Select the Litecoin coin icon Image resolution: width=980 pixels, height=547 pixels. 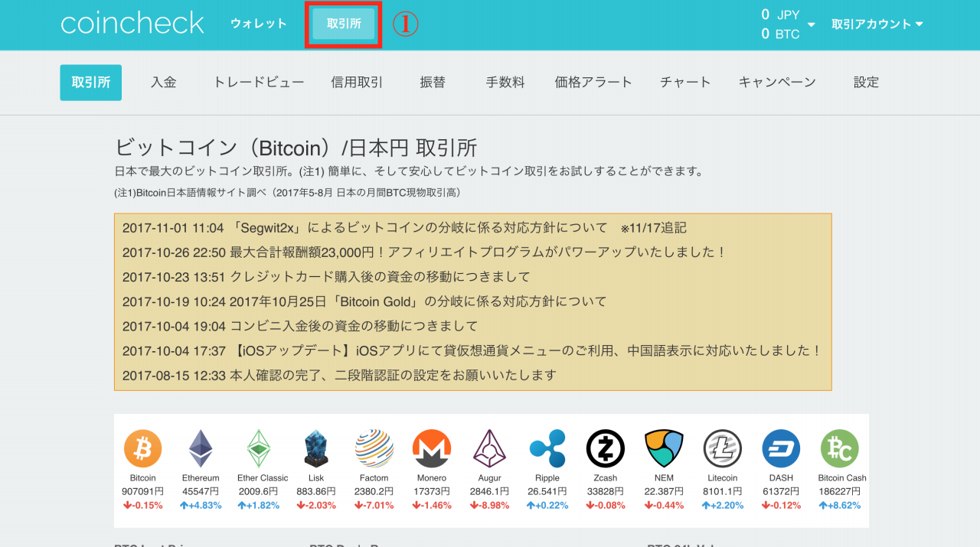pyautogui.click(x=722, y=448)
